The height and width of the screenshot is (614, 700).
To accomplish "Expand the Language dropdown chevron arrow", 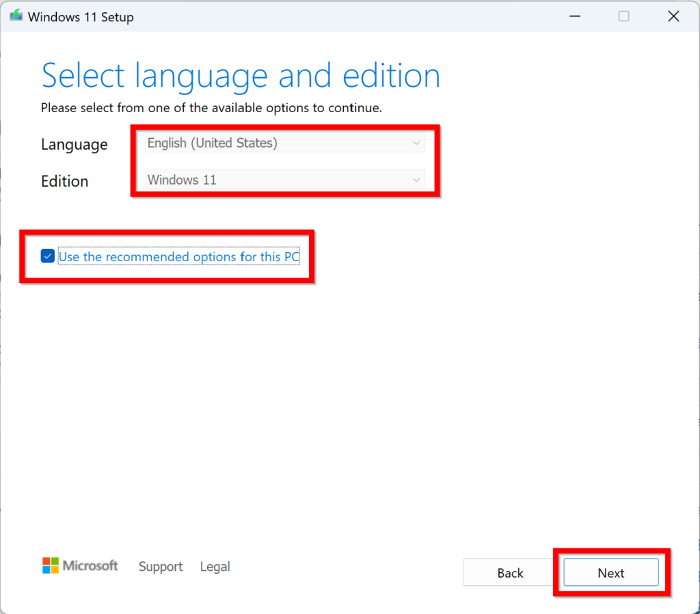I will [x=416, y=143].
